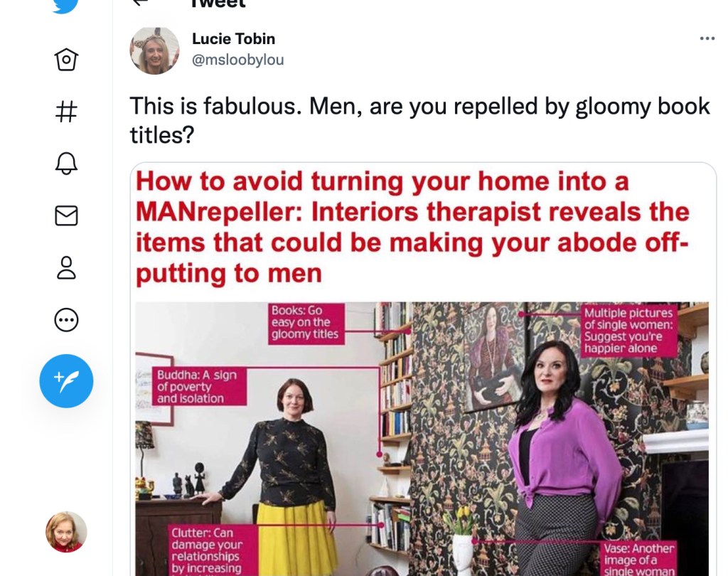Open the attached MANrepeller article image

tap(423, 434)
